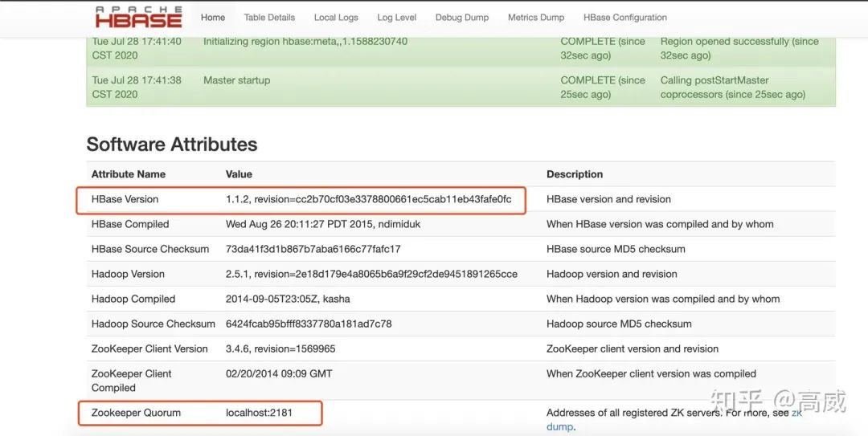Select the HBase 1.1.2 revision value
868x436 pixels.
coord(369,199)
